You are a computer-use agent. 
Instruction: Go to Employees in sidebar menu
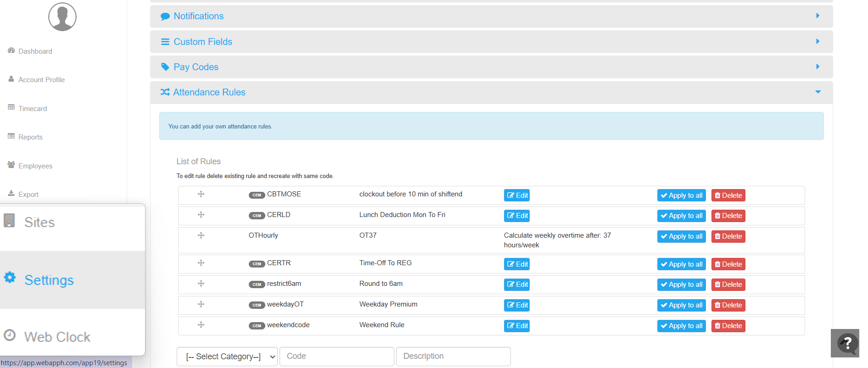tap(35, 166)
